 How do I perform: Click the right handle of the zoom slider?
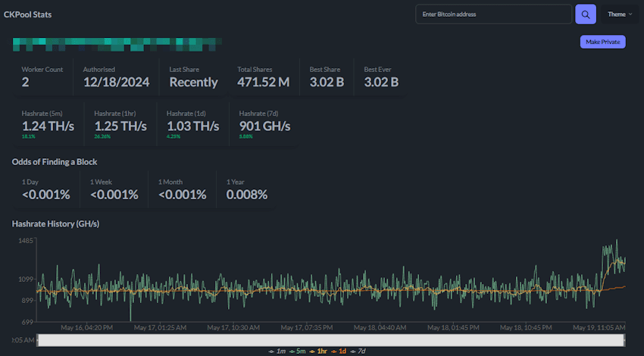[x=625, y=340]
